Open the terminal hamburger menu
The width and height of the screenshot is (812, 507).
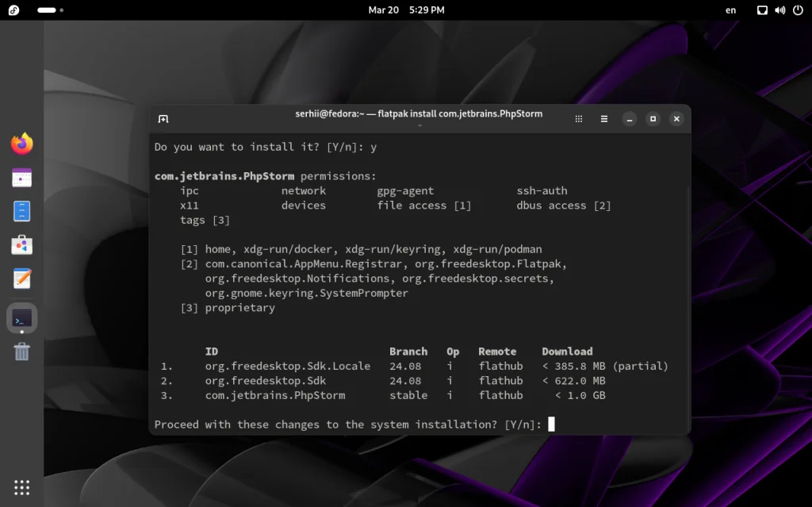tap(603, 118)
